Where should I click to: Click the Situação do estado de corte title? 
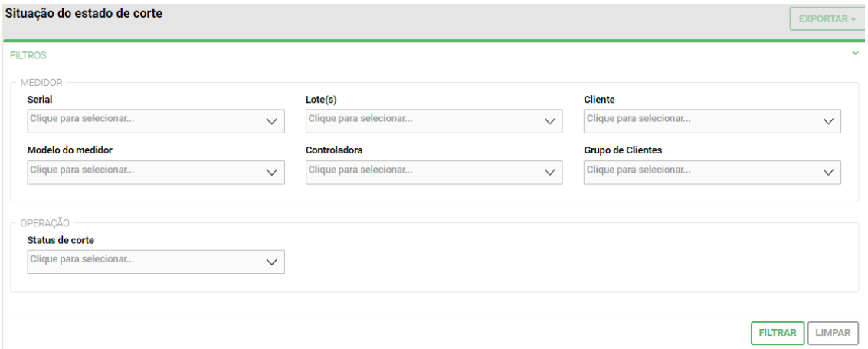84,14
